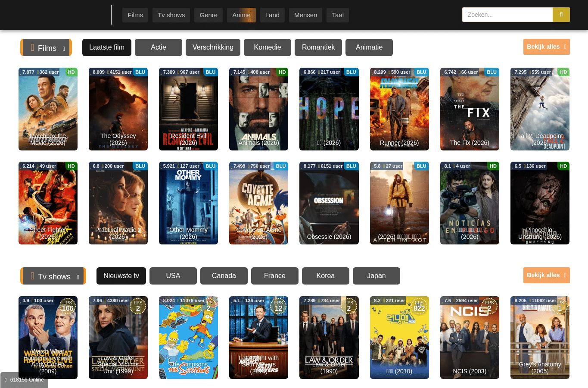Open Grey's Anatomy (2005) poster
588x388 pixels.
tap(540, 338)
